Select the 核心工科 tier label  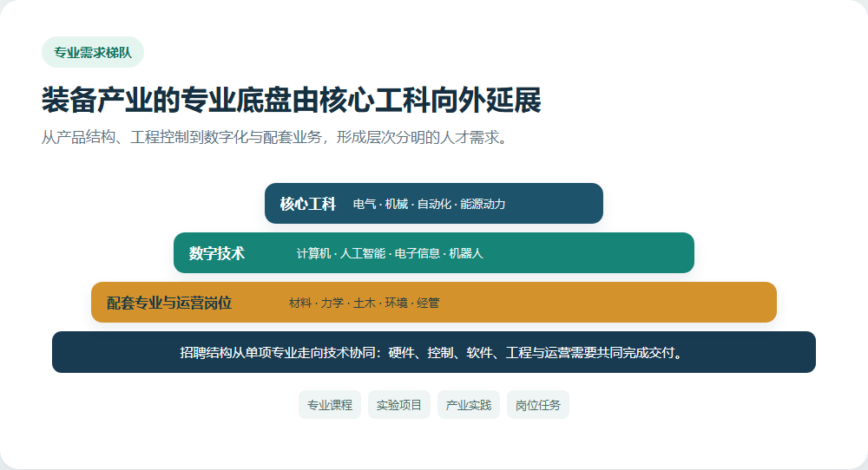click(308, 204)
